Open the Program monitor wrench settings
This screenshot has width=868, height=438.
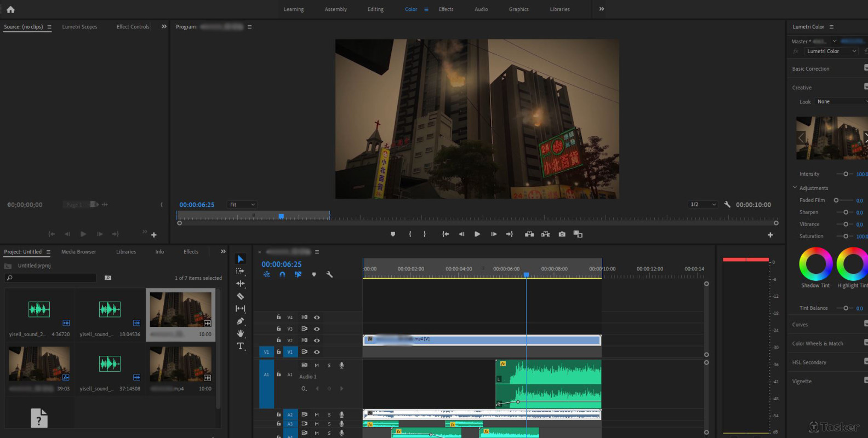(x=727, y=205)
